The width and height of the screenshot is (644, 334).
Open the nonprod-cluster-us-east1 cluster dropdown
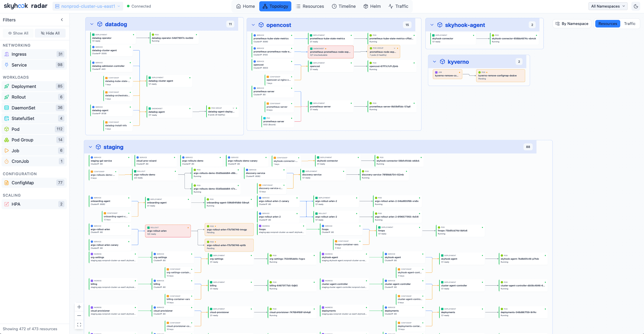(x=88, y=6)
